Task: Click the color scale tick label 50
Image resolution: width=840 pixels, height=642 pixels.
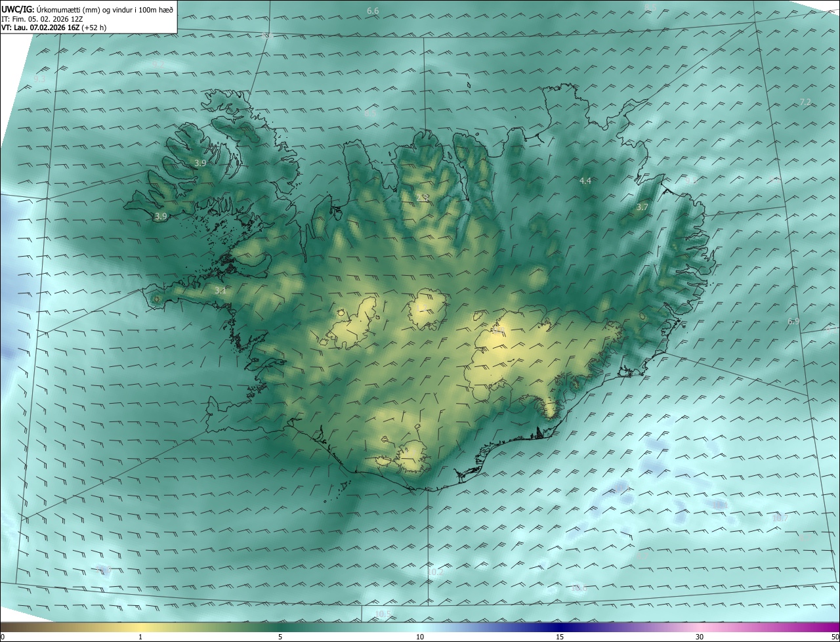Action: click(835, 637)
